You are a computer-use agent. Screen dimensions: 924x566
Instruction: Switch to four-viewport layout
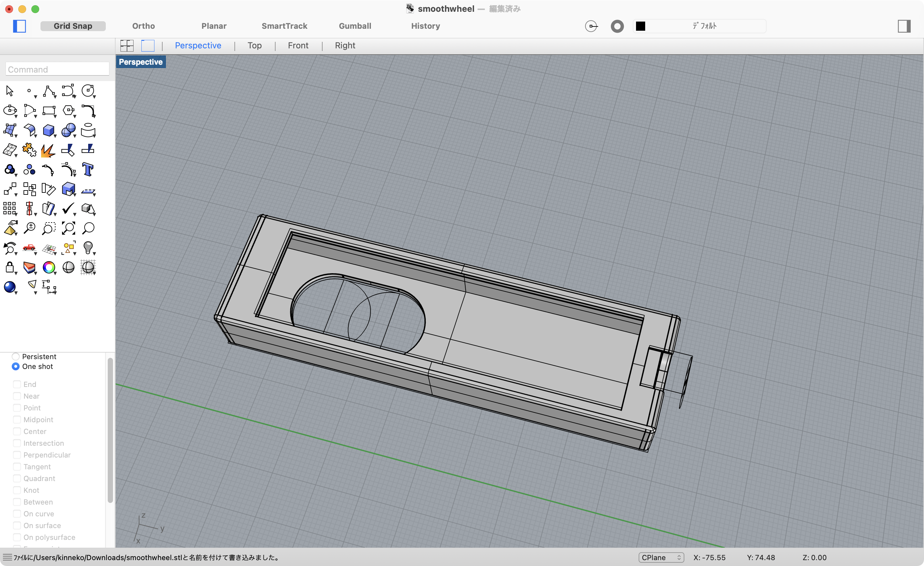(127, 45)
